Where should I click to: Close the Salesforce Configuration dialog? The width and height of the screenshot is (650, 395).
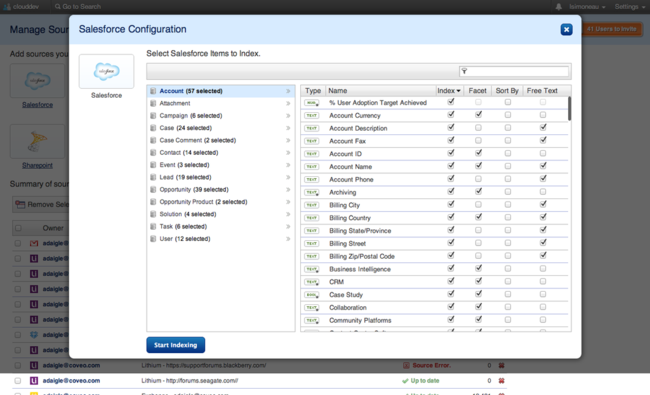(x=566, y=29)
